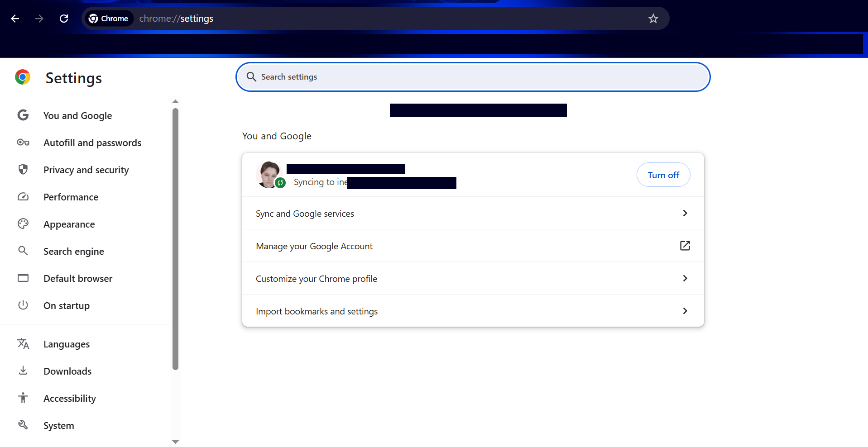Click inside the Search settings field
Screen dimensions: 868x447
coord(473,77)
